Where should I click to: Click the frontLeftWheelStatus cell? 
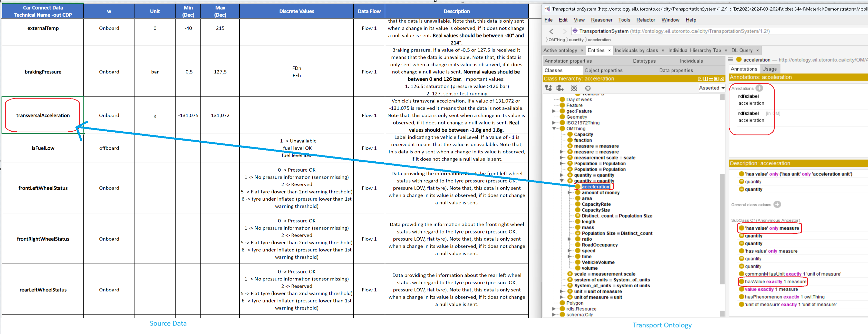pyautogui.click(x=43, y=188)
